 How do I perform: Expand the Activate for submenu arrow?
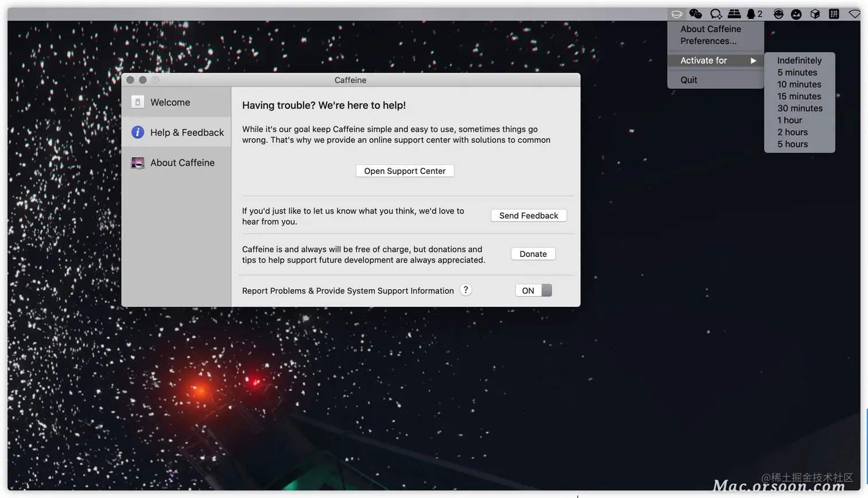click(x=753, y=60)
